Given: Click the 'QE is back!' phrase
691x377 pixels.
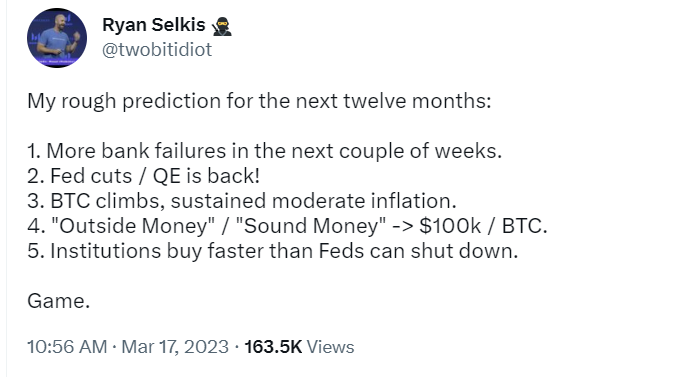Looking at the screenshot, I should tap(206, 176).
